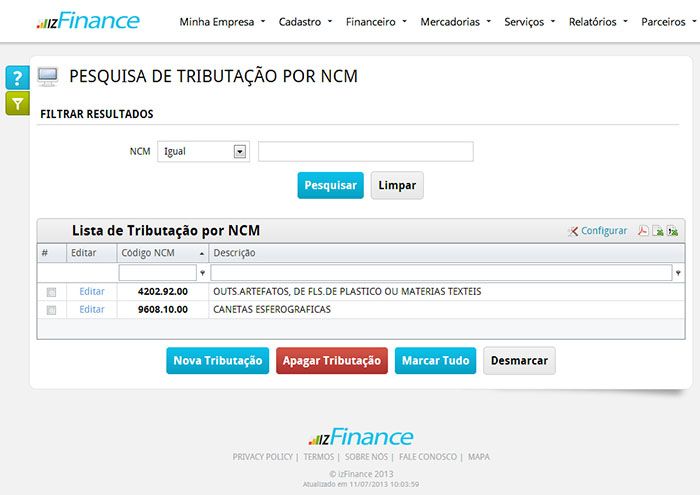Click the Configurar wrench tools icon
This screenshot has width=700, height=495.
coord(573,231)
